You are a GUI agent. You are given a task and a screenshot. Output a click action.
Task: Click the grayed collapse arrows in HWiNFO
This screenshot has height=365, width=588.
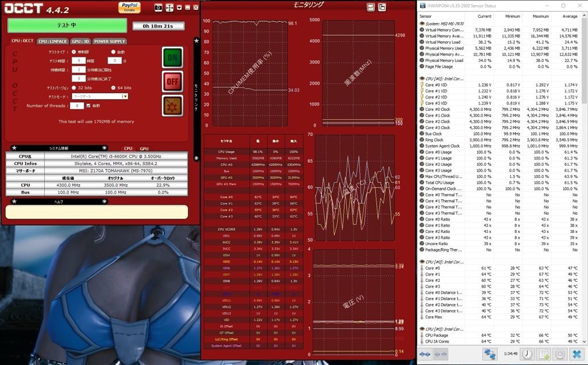(440, 354)
